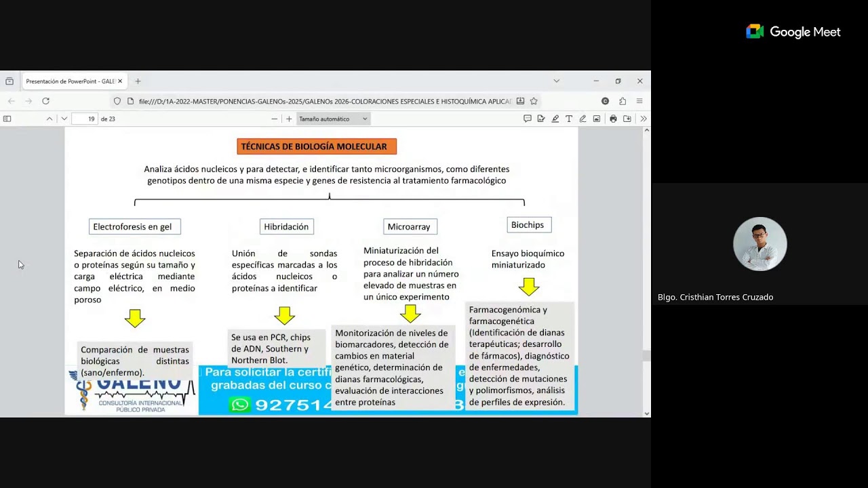List all tabs with dropdown chevron

coord(556,81)
